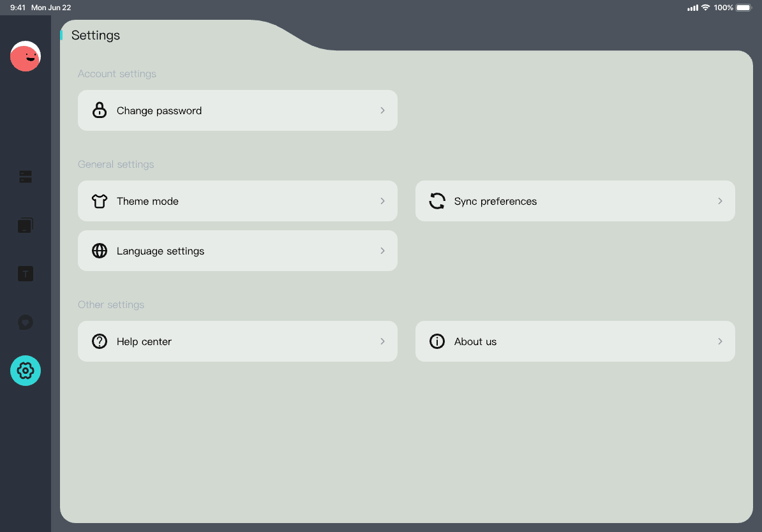This screenshot has width=762, height=532.
Task: Click the globe Language settings icon
Action: coord(100,251)
